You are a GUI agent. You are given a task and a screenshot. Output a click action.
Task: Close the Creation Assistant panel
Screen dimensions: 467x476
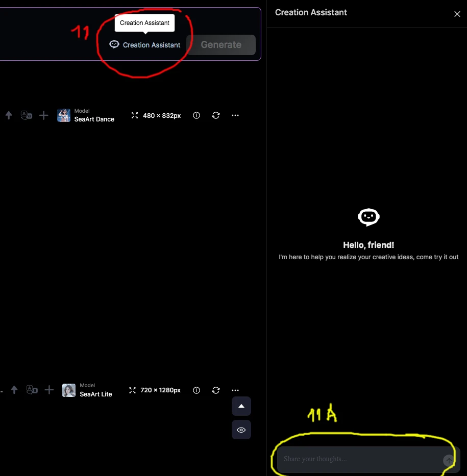457,14
